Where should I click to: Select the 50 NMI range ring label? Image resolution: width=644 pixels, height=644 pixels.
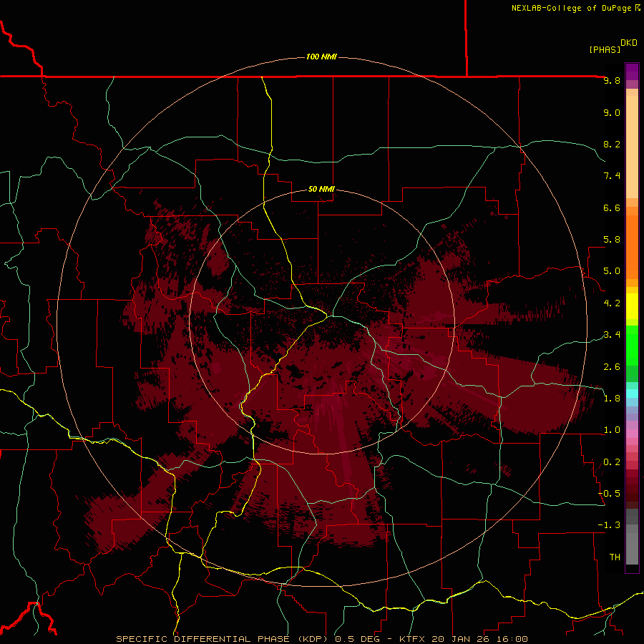[321, 189]
